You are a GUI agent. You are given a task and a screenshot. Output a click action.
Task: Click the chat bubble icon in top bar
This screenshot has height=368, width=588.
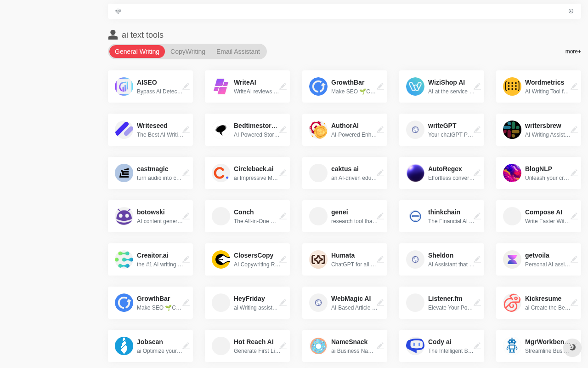click(118, 11)
